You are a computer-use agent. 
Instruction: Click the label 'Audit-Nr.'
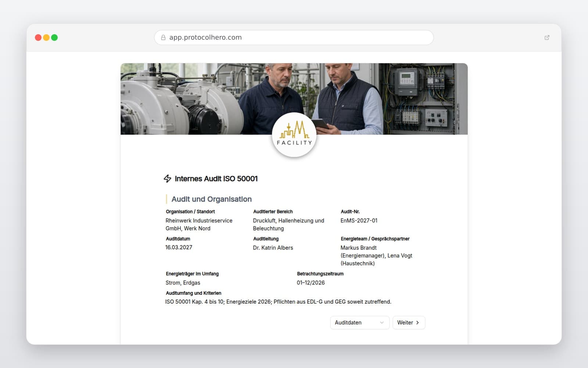pyautogui.click(x=350, y=212)
